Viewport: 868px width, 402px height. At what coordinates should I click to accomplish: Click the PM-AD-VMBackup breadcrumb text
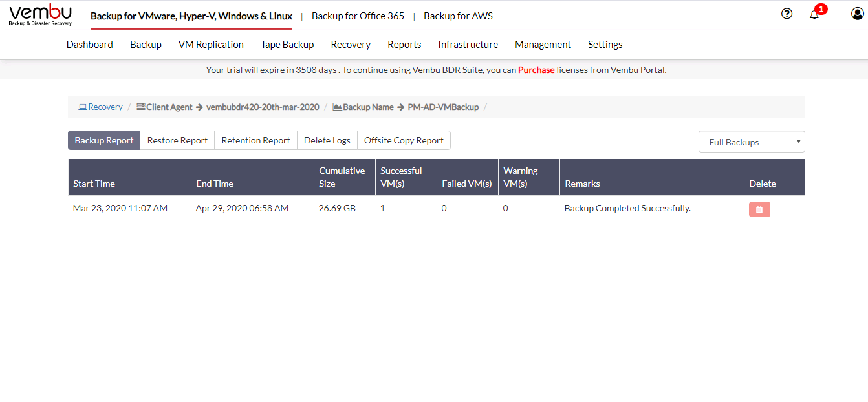tap(443, 107)
